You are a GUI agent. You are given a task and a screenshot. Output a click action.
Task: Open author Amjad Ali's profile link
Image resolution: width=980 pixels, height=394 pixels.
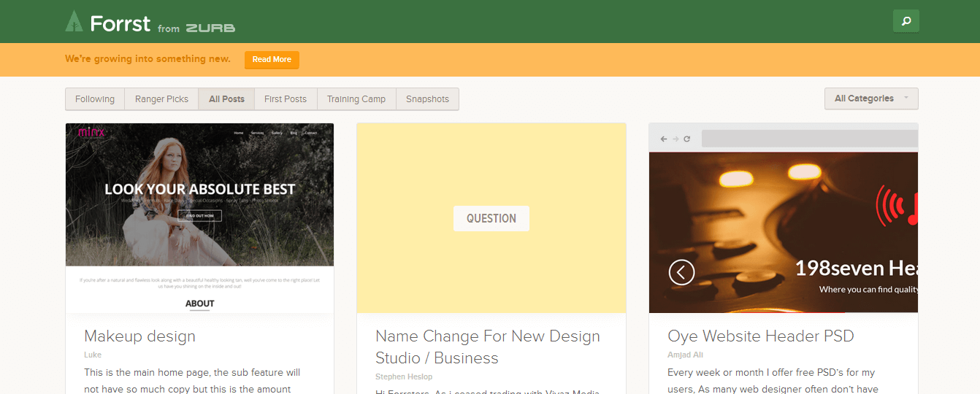point(686,355)
